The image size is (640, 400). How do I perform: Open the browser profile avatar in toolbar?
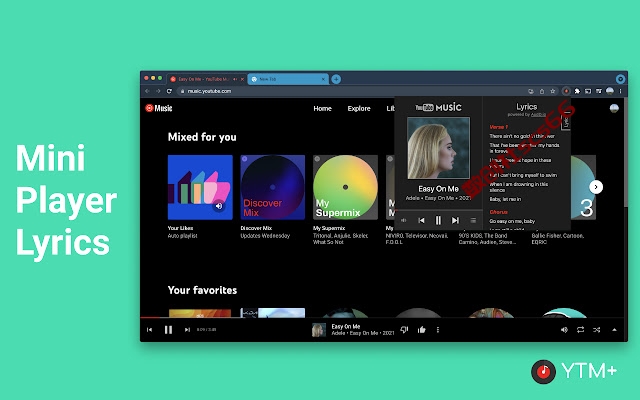[x=610, y=91]
